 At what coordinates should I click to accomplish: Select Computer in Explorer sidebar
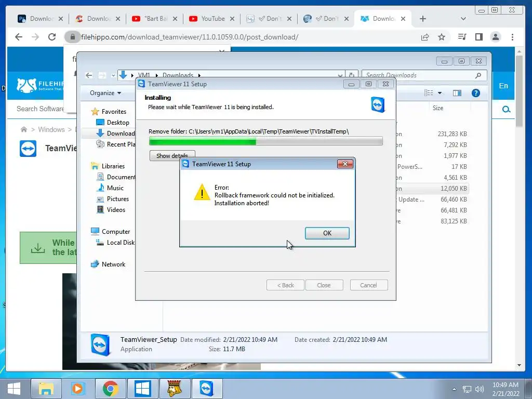coord(111,231)
